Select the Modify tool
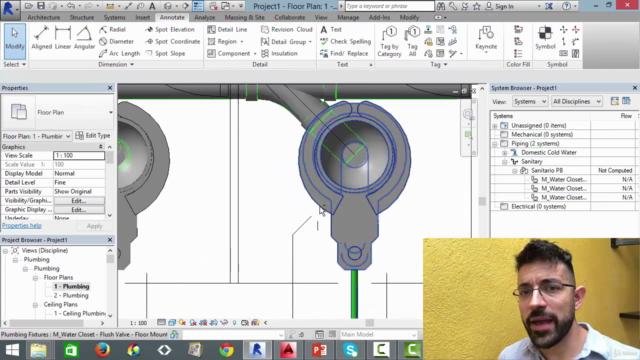 point(15,41)
